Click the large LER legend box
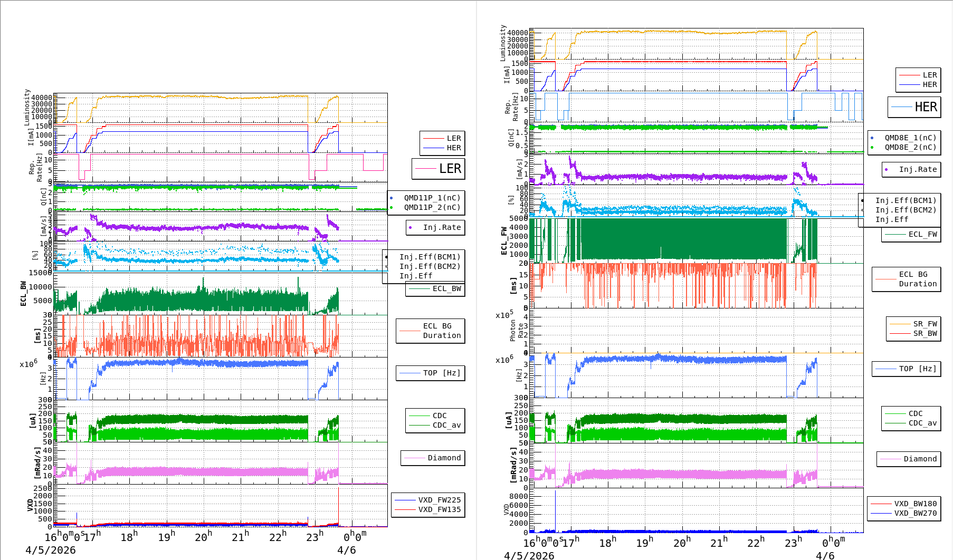The image size is (953, 560). 438,169
